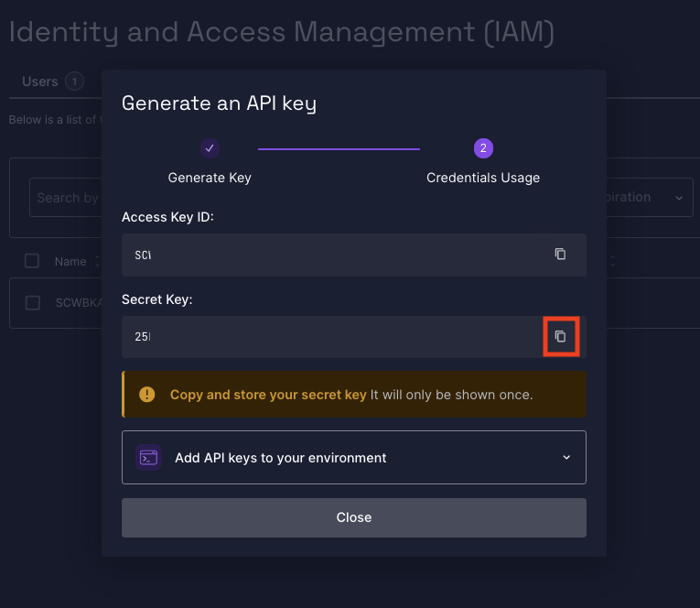The height and width of the screenshot is (608, 700).
Task: Click the warning icon in the secret key alert
Action: [x=147, y=394]
